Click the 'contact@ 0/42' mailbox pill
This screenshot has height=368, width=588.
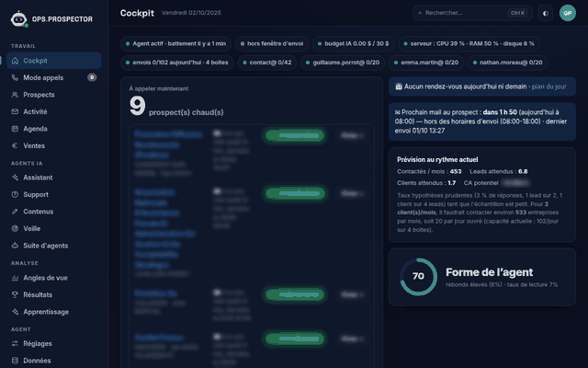[x=267, y=63]
